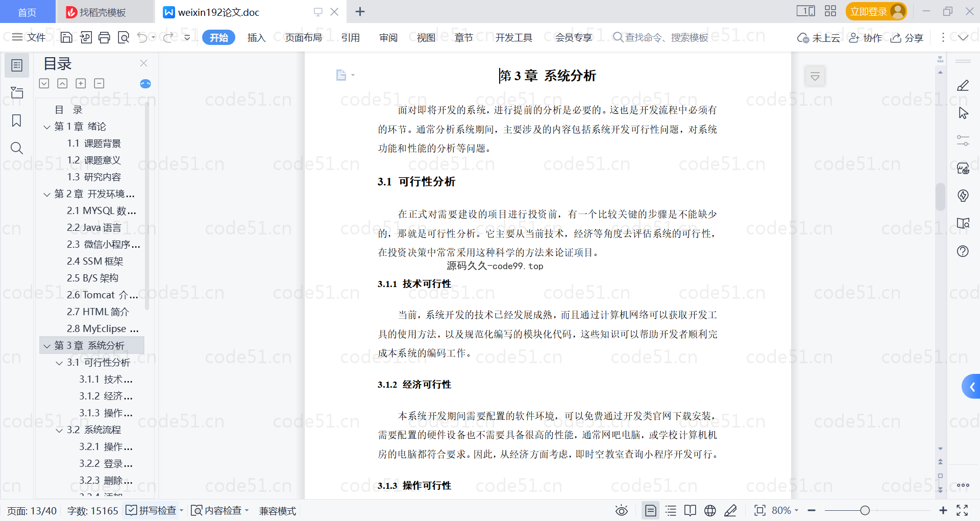Open Print Preview icon
This screenshot has height=521, width=980.
124,37
